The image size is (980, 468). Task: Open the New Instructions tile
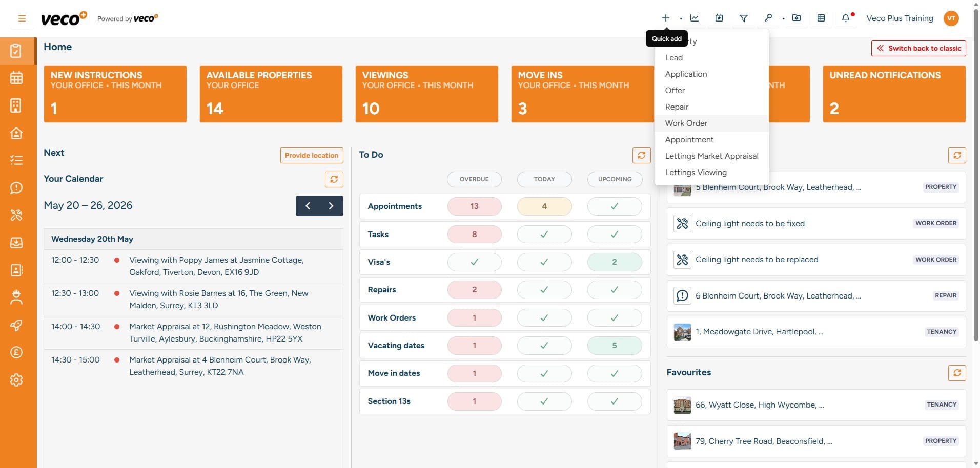115,94
